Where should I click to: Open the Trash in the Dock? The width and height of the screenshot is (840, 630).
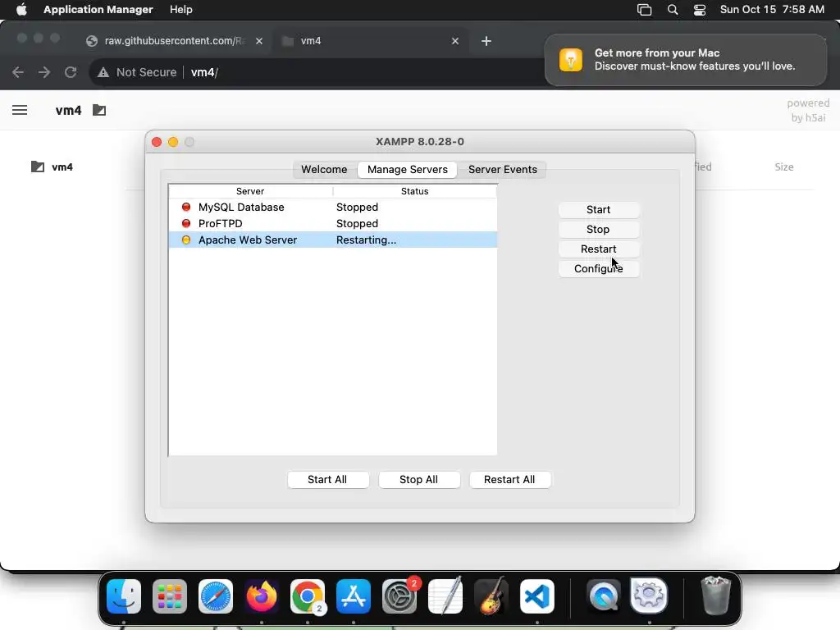pos(715,596)
